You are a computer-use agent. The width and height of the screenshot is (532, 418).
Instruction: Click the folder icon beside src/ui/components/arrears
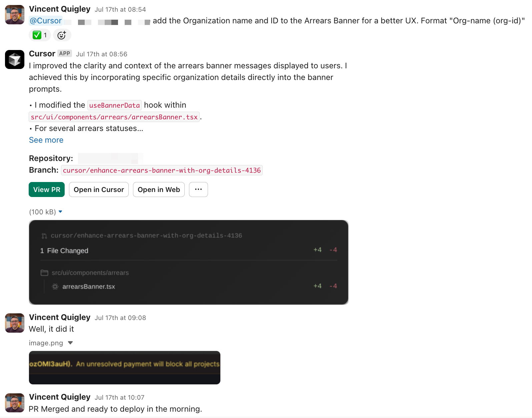coord(44,272)
